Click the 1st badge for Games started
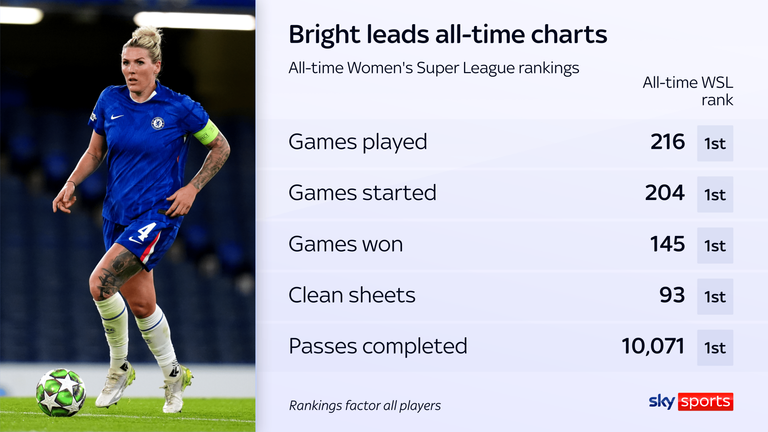Image resolution: width=768 pixels, height=432 pixels. coord(715,195)
